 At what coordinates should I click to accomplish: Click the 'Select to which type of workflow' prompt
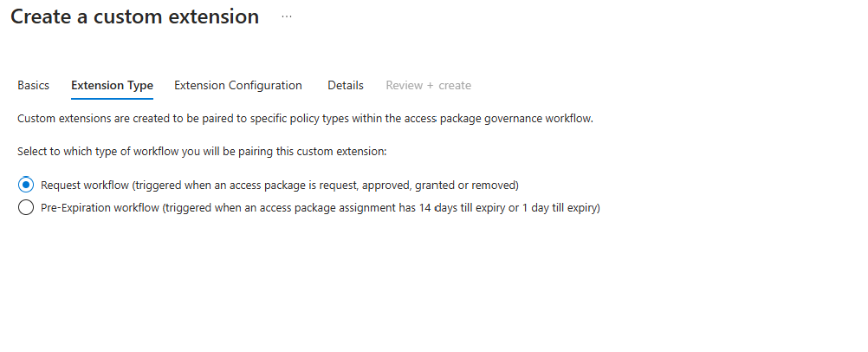tap(202, 152)
